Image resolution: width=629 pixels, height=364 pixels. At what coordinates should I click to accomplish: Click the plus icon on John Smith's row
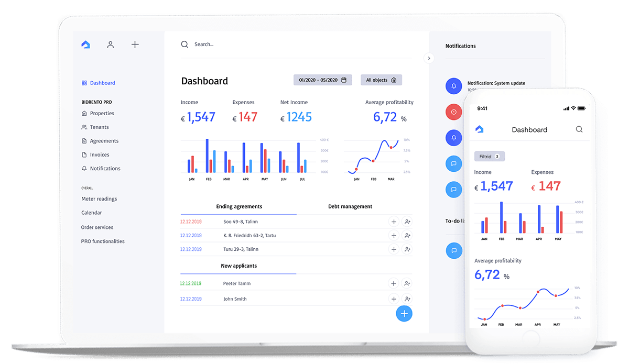coord(394,299)
